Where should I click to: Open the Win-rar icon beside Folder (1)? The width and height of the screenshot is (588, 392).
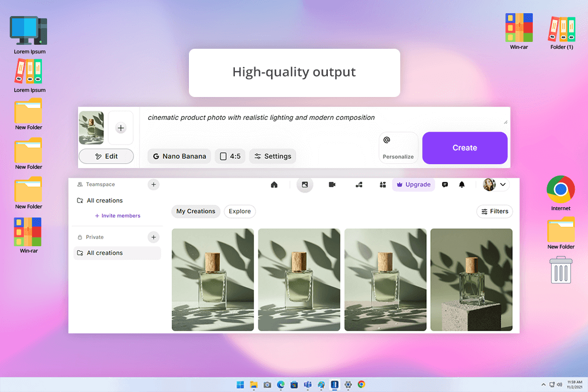519,31
